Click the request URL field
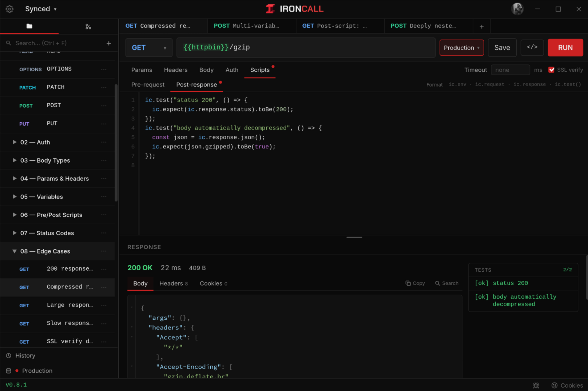This screenshot has height=391, width=588. (306, 48)
